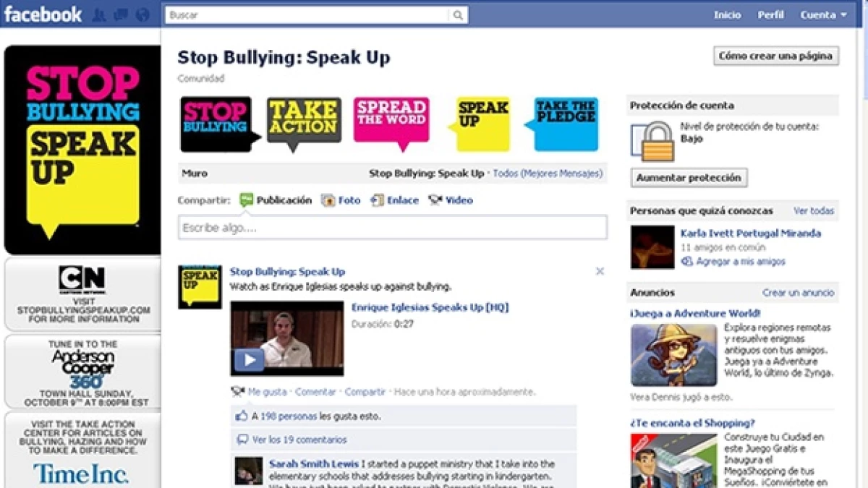
Task: Select Stop Bullying: Speak Up wall filter
Action: [x=427, y=174]
